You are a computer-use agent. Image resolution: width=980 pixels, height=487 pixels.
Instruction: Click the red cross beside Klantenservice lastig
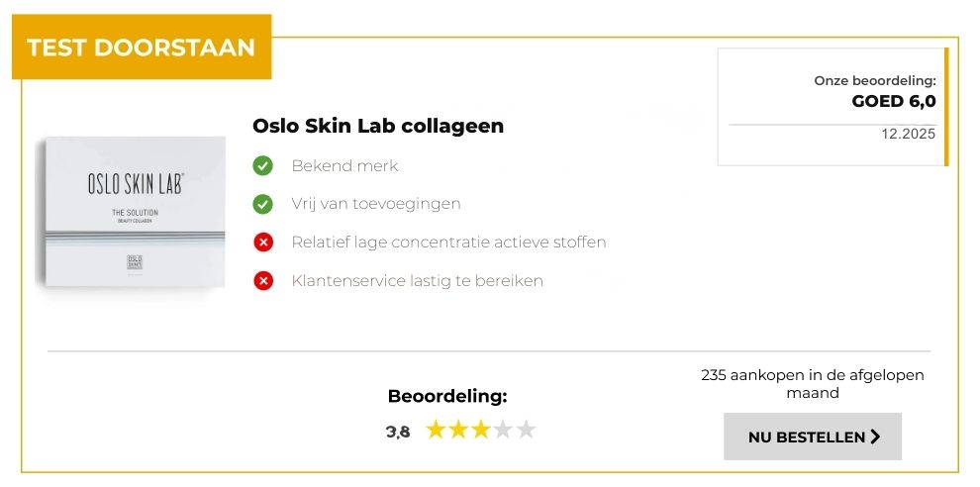[263, 281]
